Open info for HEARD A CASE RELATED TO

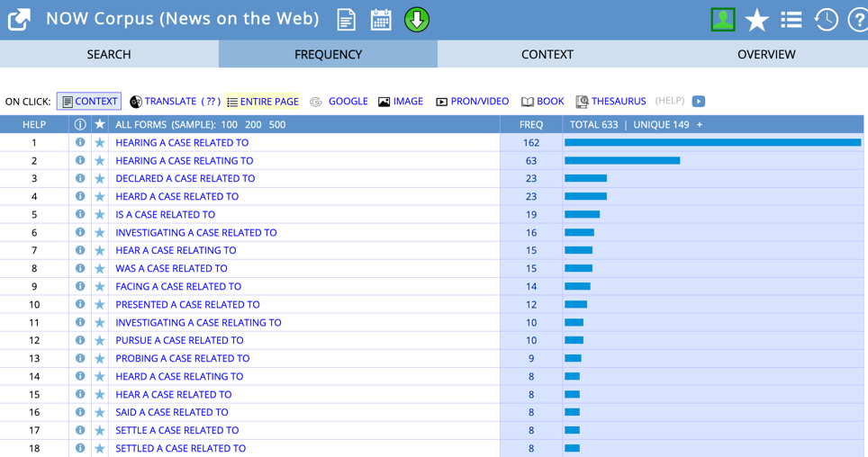tap(80, 196)
